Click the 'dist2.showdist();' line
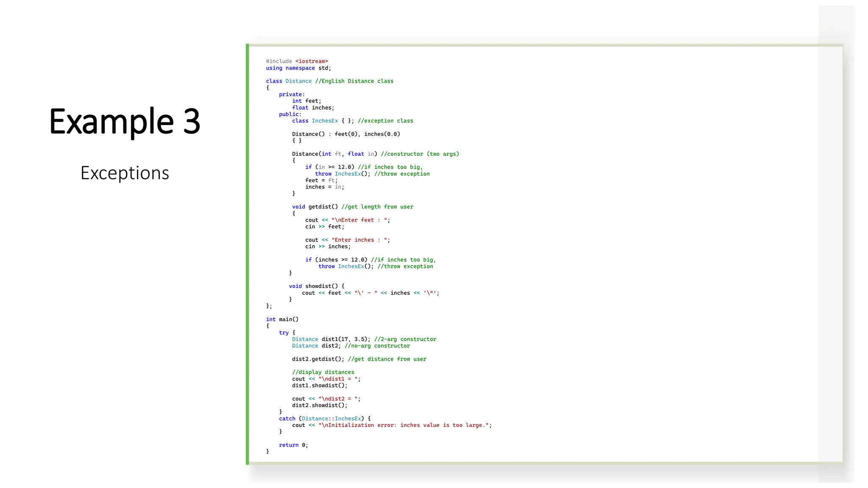This screenshot has width=868, height=488. 320,405
